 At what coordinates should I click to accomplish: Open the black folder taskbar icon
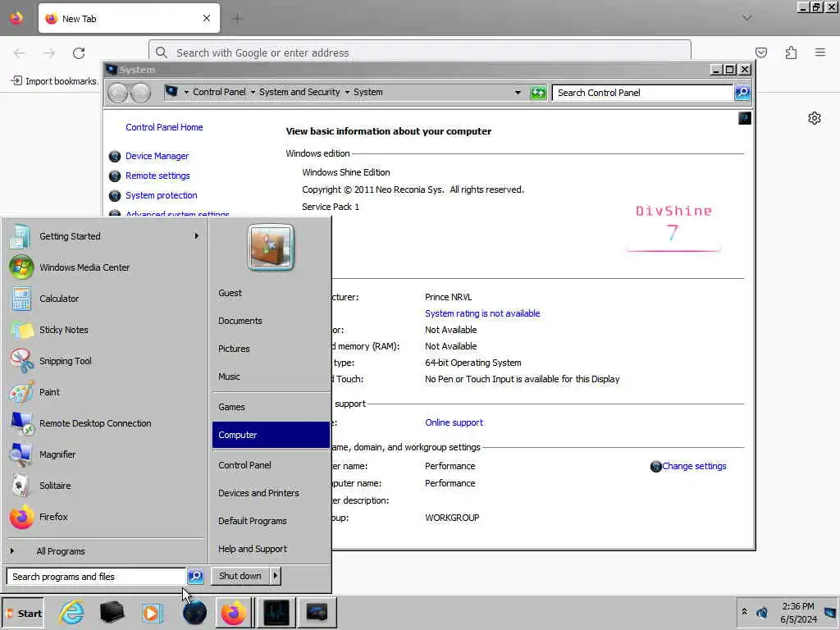112,612
